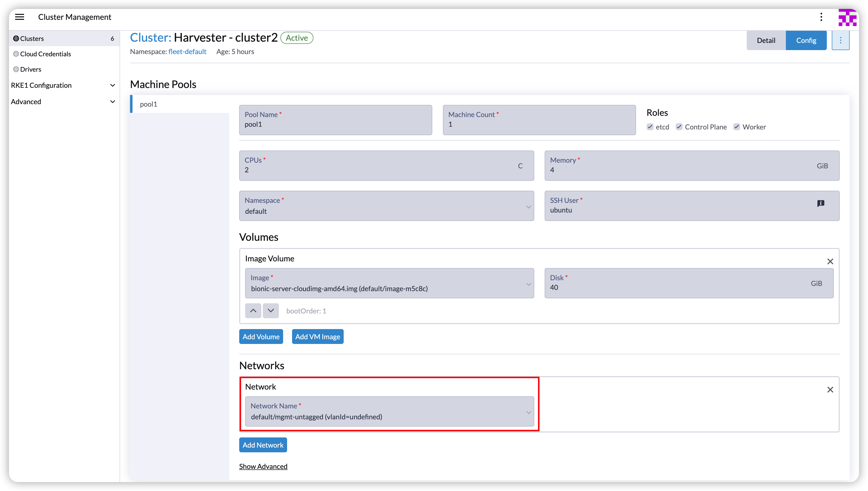Viewport: 868px width, 491px height.
Task: Click the Show Advanced link
Action: point(263,466)
